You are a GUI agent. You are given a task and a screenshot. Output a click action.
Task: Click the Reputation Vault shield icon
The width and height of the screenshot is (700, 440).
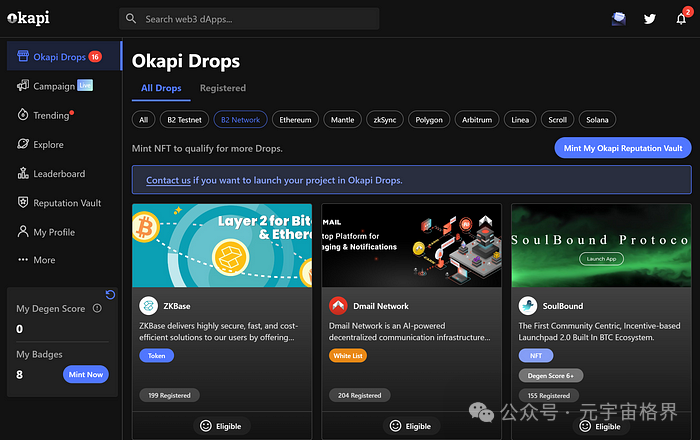click(23, 203)
